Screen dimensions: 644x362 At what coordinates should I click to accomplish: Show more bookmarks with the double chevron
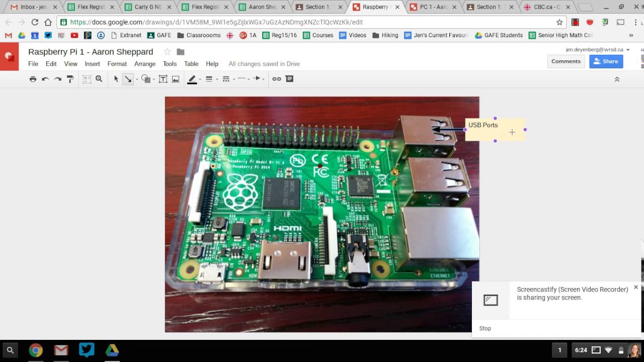(x=631, y=35)
